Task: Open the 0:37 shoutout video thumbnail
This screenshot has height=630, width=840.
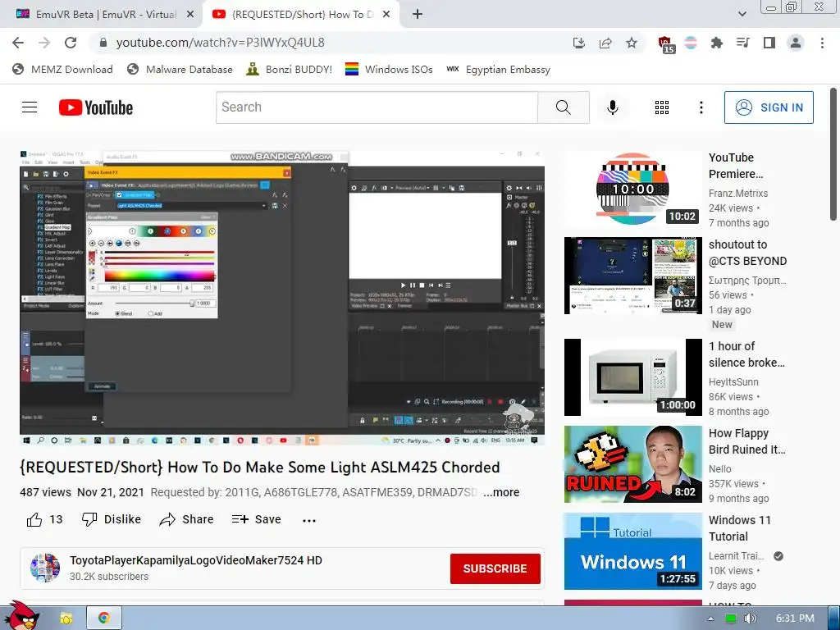Action: coord(632,276)
